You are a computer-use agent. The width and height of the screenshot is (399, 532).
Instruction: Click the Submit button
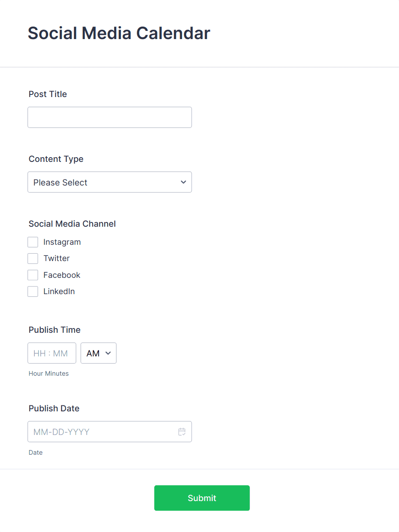pyautogui.click(x=202, y=498)
